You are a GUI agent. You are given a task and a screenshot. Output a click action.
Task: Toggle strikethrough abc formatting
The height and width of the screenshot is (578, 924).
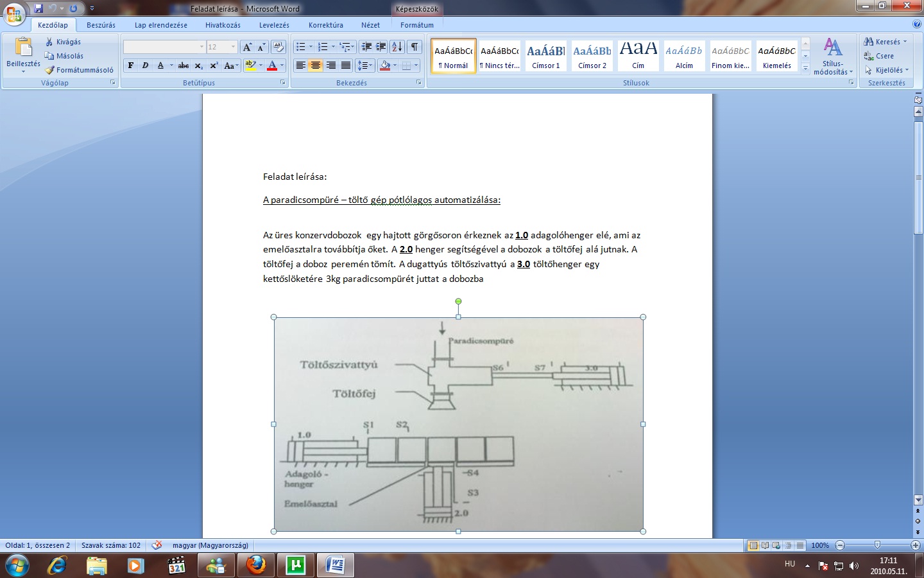coord(184,66)
